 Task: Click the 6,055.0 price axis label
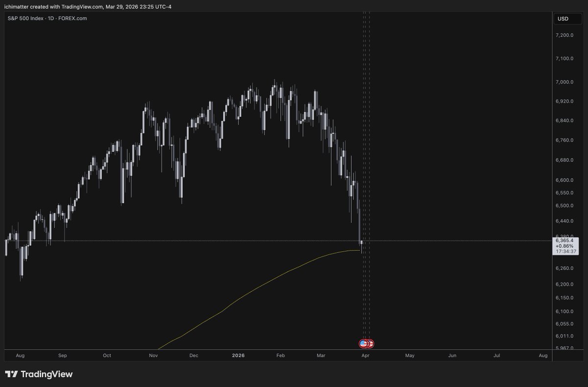(x=565, y=324)
